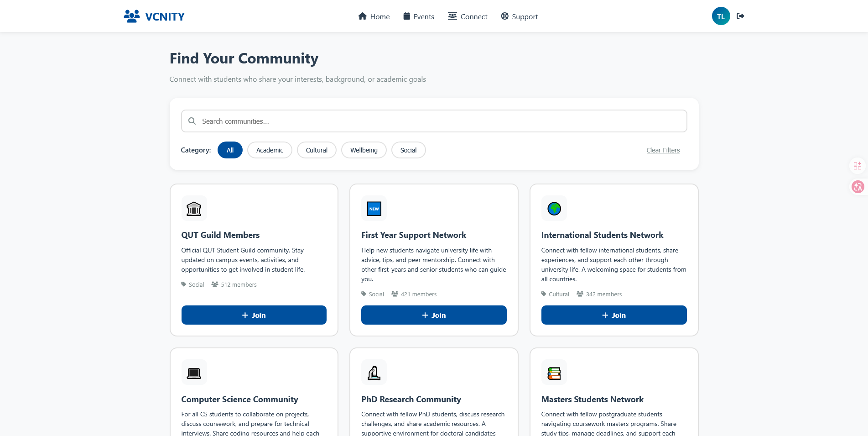Click members icon beside 342 members
This screenshot has height=436, width=868.
click(x=580, y=294)
